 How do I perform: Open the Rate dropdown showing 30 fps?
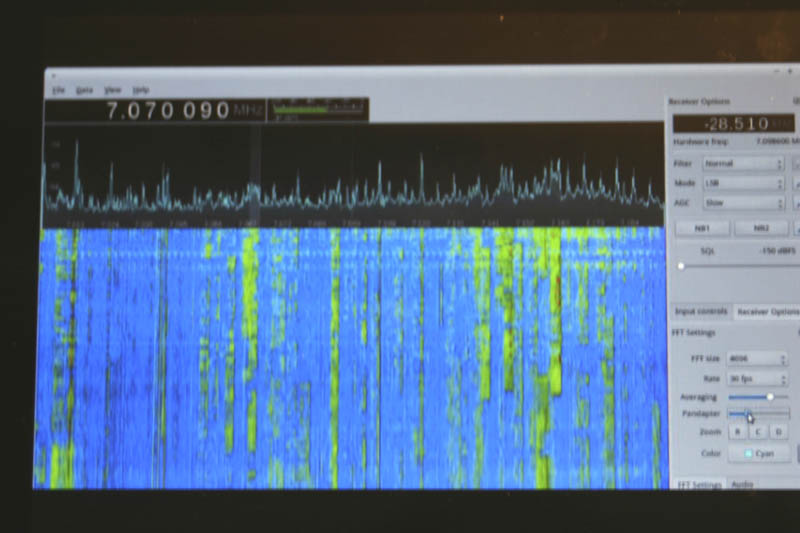[756, 379]
